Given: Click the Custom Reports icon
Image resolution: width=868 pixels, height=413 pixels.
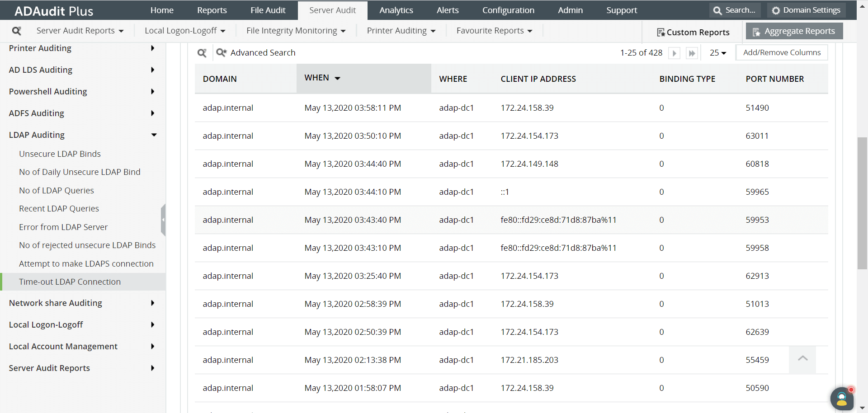Looking at the screenshot, I should pos(661,33).
